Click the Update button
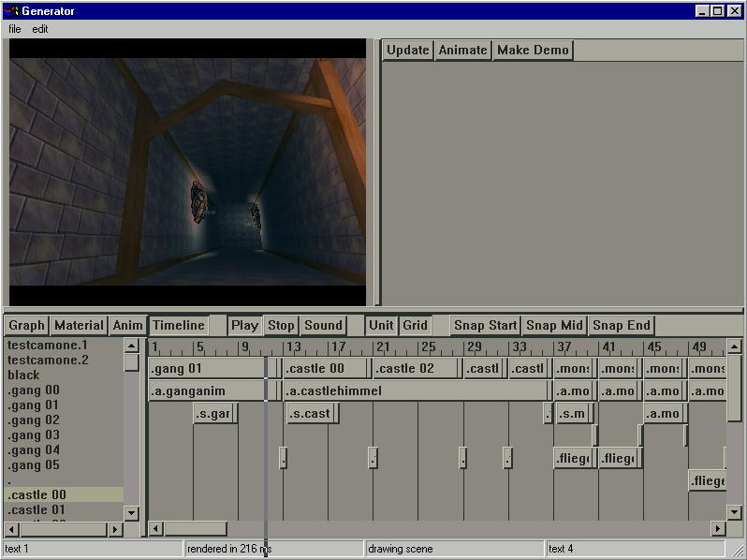Viewport: 747px width, 560px height. coord(407,51)
